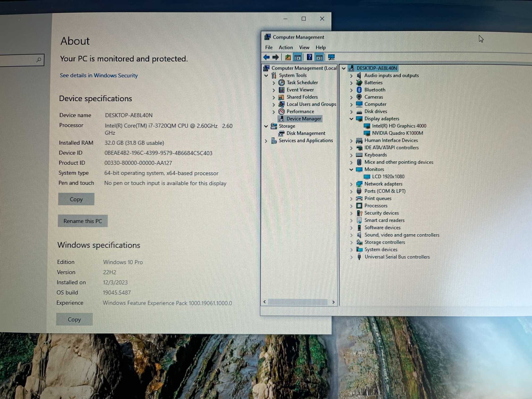This screenshot has height=399, width=532.
Task: Expand the Task Scheduler node
Action: [274, 83]
